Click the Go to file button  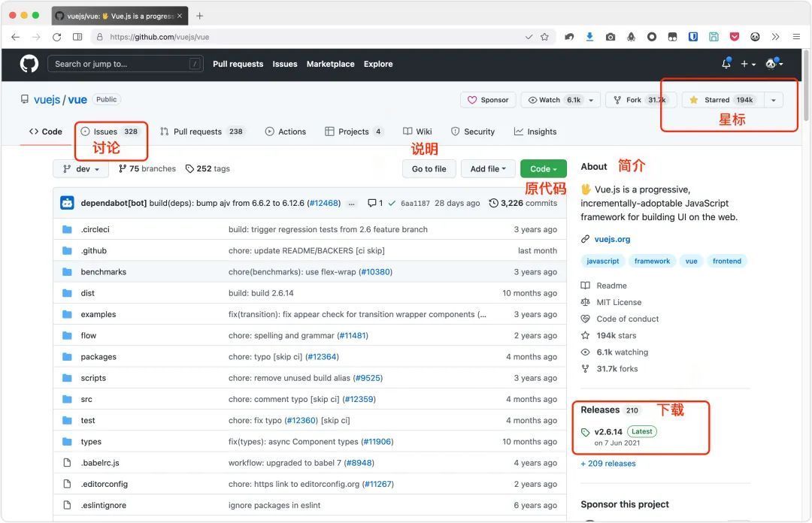point(429,169)
